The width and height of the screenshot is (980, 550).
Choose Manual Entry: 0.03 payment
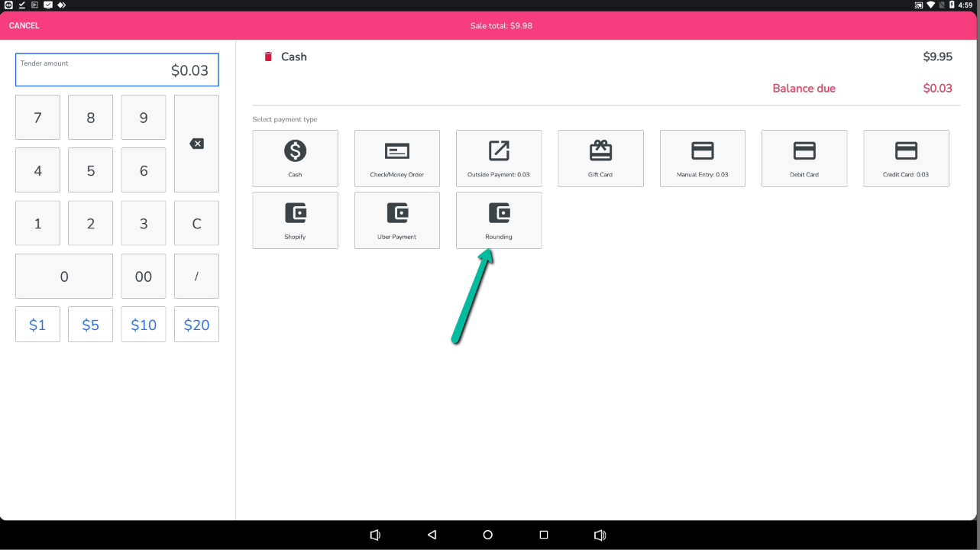tap(702, 158)
